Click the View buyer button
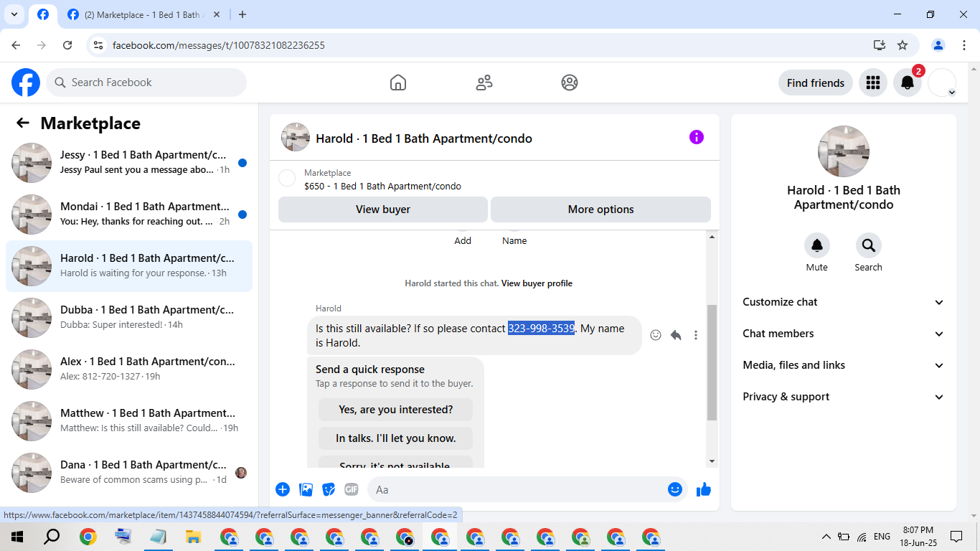Screen dimensions: 980x551 (383, 209)
